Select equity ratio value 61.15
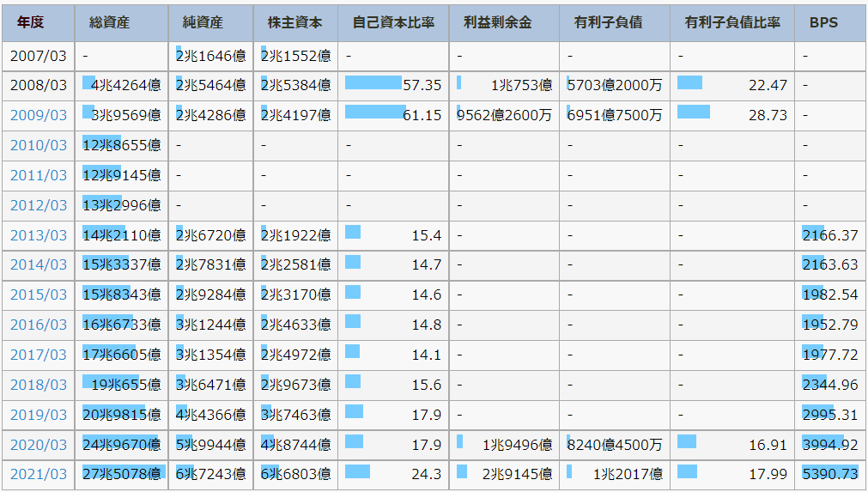Image resolution: width=868 pixels, height=492 pixels. (x=422, y=115)
